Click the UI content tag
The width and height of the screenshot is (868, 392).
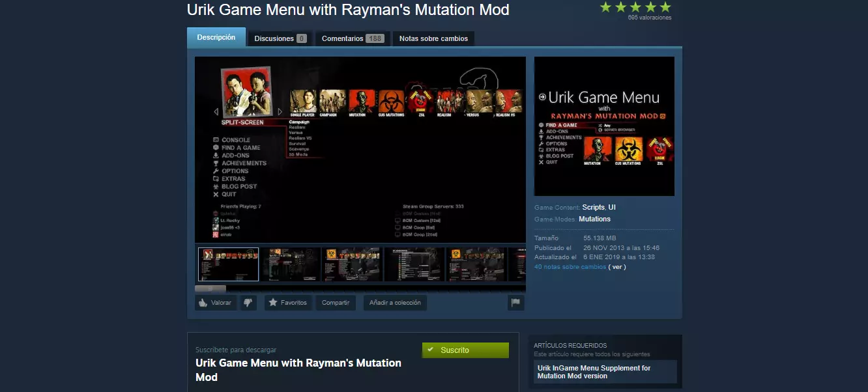click(612, 207)
